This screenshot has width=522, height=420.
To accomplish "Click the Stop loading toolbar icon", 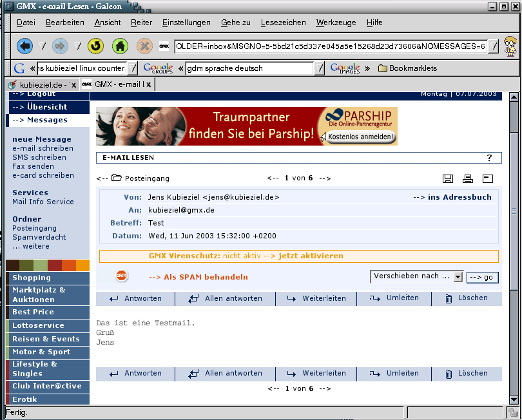I will pyautogui.click(x=144, y=46).
